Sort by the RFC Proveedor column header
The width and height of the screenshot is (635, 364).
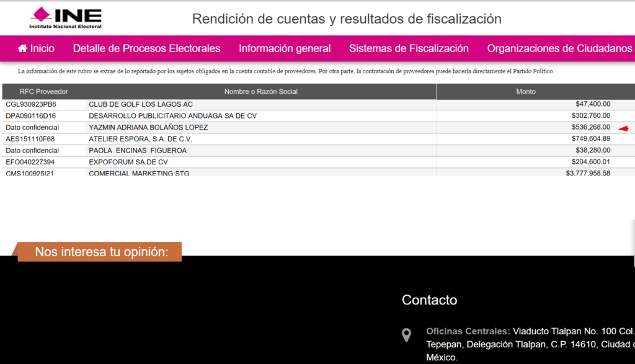pyautogui.click(x=44, y=92)
